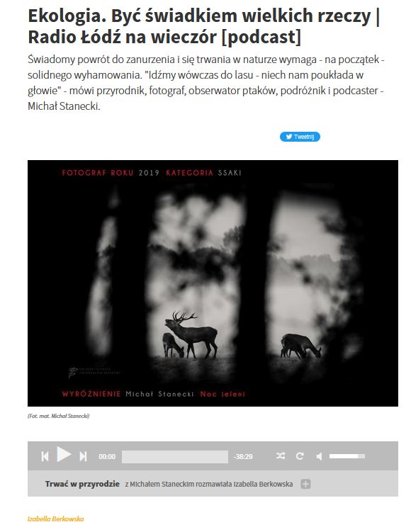411x532 pixels.
Task: Adjust the volume slider
Action: pos(347,456)
